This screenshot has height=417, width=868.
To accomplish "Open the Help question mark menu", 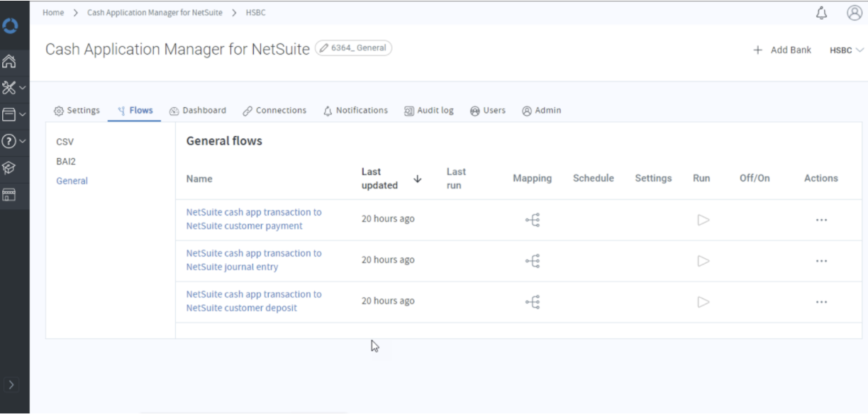I will click(14, 140).
